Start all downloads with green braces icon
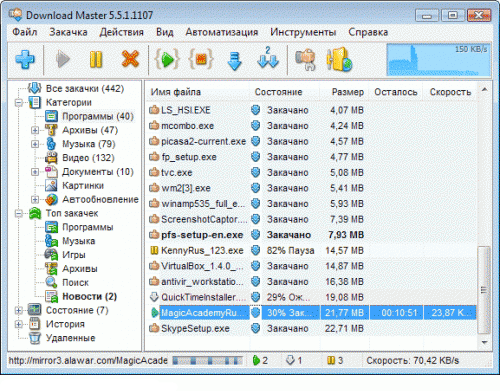The width and height of the screenshot is (500, 391). pyautogui.click(x=167, y=59)
